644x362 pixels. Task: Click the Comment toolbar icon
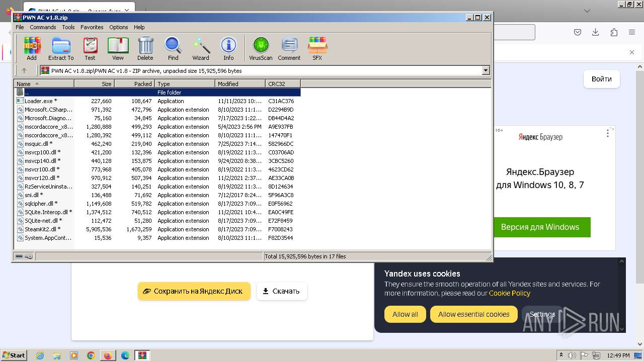pos(289,48)
